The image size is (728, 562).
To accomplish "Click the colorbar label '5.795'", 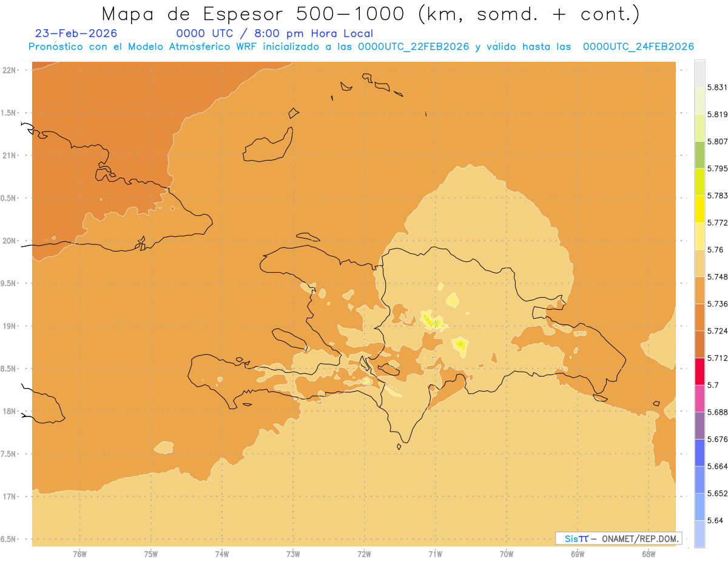I will 717,169.
